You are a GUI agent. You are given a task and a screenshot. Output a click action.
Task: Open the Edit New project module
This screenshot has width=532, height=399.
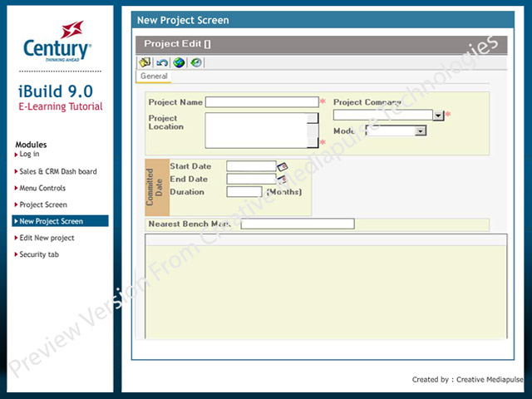47,238
